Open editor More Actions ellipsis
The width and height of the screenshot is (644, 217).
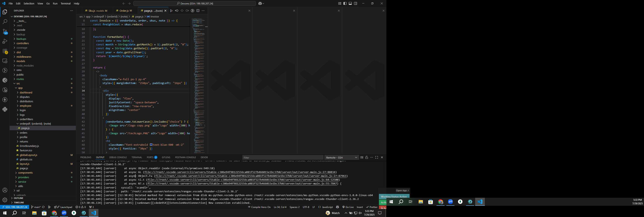pyautogui.click(x=203, y=11)
